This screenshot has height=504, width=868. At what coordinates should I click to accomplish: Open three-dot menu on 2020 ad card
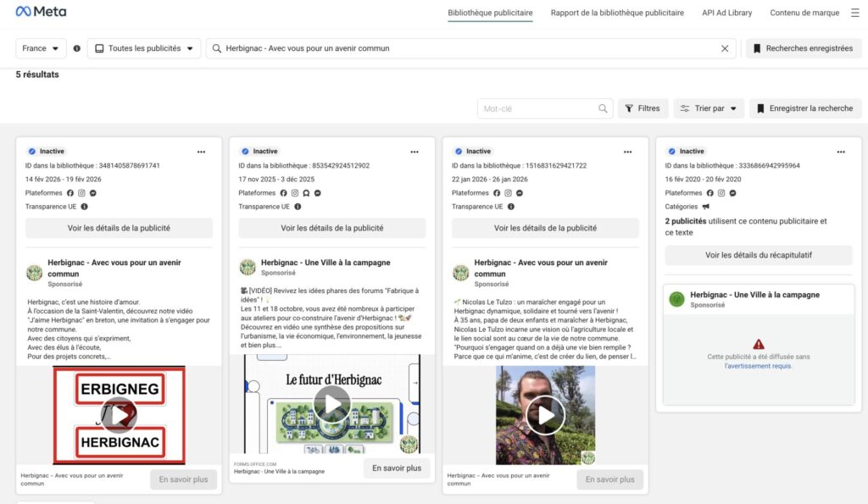coord(840,152)
